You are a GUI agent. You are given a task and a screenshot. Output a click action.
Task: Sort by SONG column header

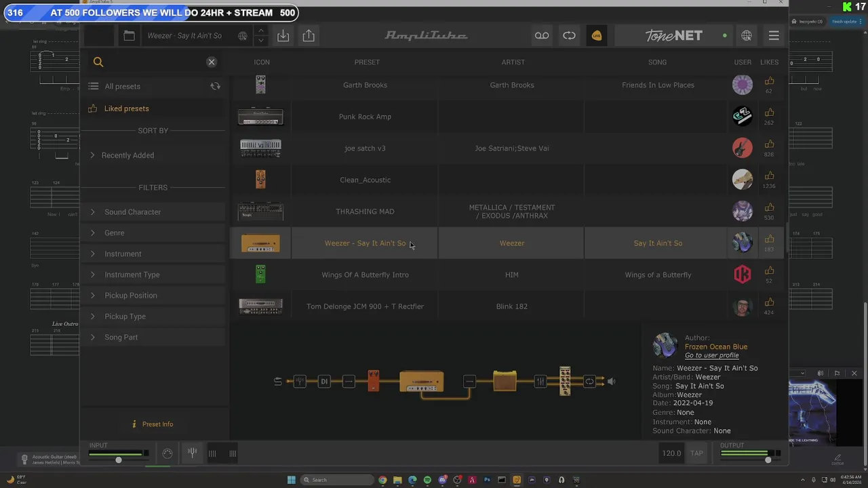[657, 62]
